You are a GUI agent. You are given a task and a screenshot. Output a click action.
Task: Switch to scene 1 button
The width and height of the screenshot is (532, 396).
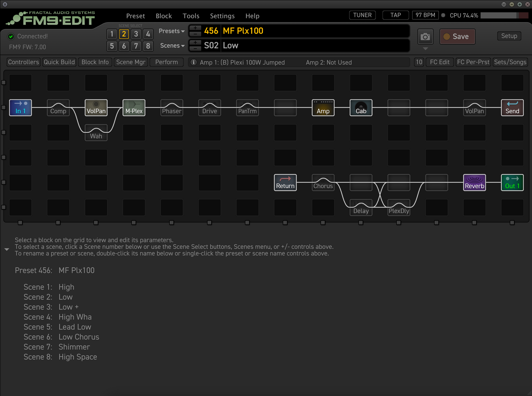112,34
